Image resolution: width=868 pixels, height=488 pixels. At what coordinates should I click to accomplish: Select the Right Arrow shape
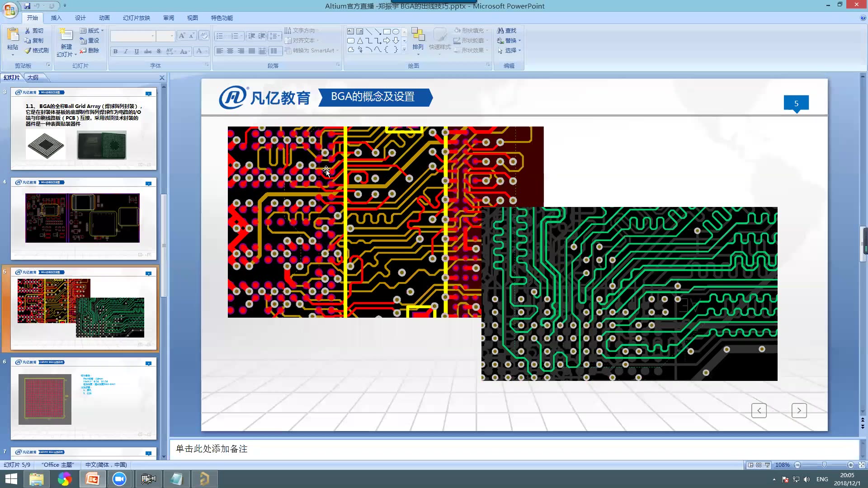click(x=387, y=41)
